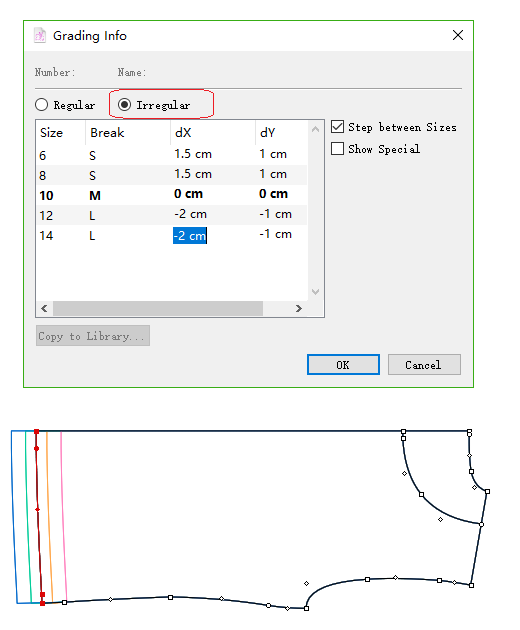Select the Irregular radio button

[x=124, y=105]
